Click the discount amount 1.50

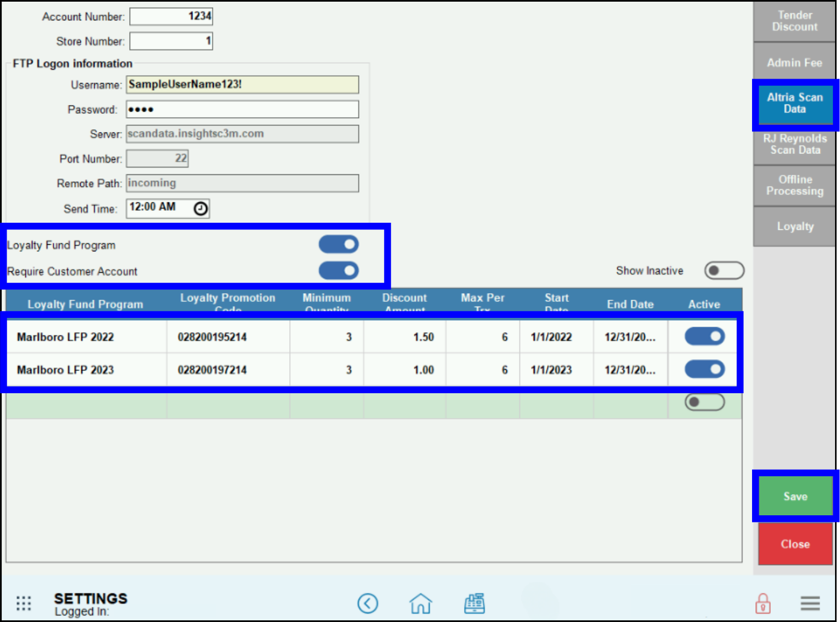[x=423, y=337]
